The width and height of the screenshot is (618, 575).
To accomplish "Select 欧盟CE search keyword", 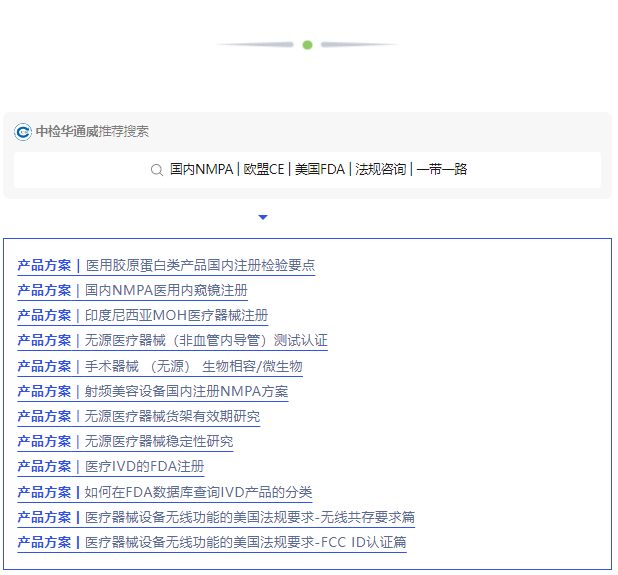I will 264,170.
